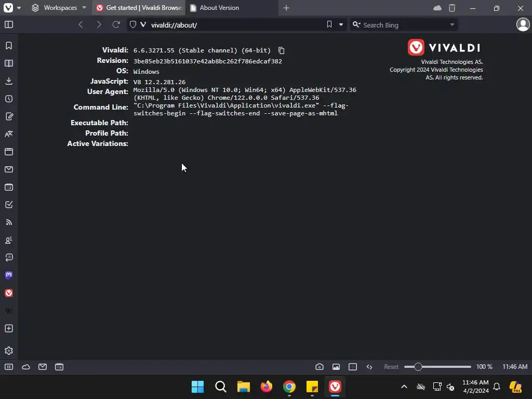Click the revision hash text

coord(208,61)
